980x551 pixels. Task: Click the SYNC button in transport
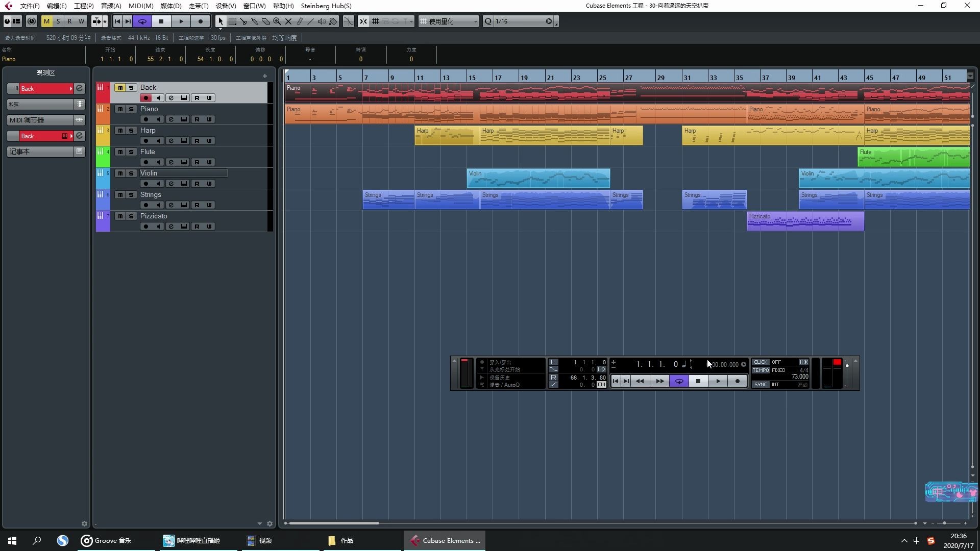pos(761,385)
